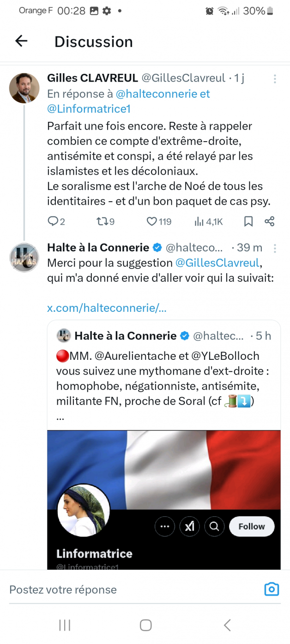The width and height of the screenshot is (290, 644).
Task: Open the Grok icon on Linformatrice profile
Action: [x=190, y=526]
